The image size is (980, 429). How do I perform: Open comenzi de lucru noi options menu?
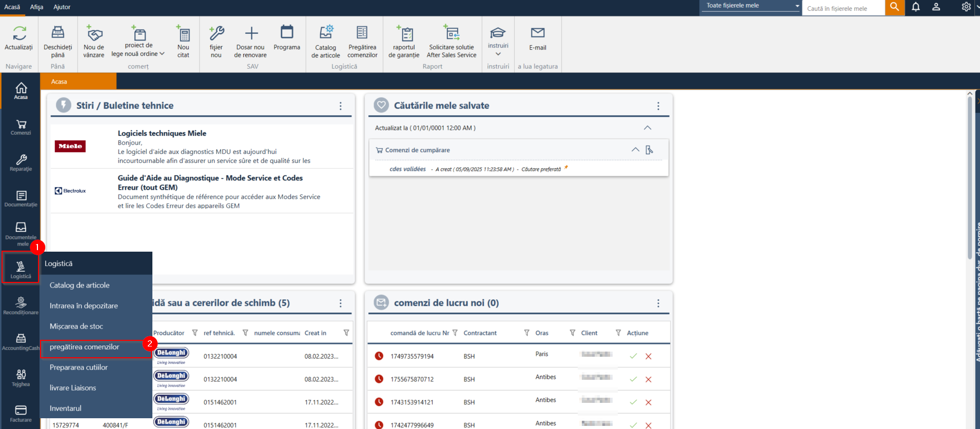[x=658, y=303]
